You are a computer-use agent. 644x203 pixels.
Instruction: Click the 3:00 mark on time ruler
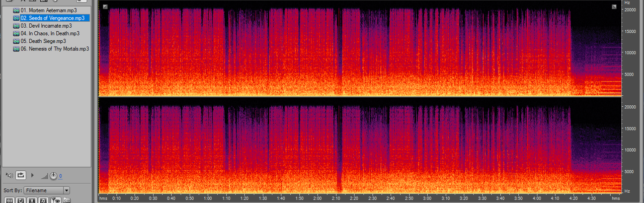point(426,198)
